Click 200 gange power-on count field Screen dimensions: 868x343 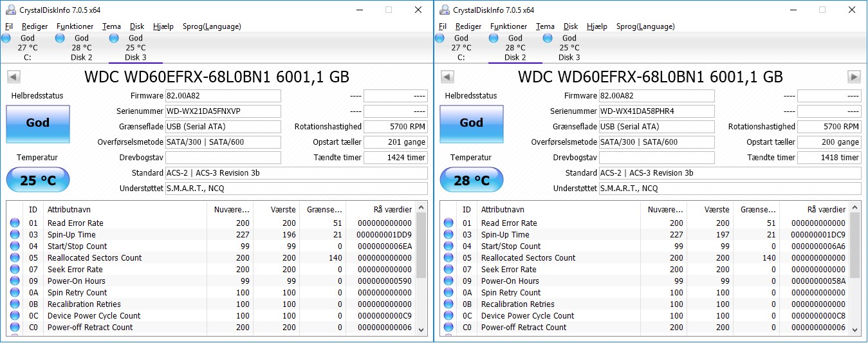(829, 142)
